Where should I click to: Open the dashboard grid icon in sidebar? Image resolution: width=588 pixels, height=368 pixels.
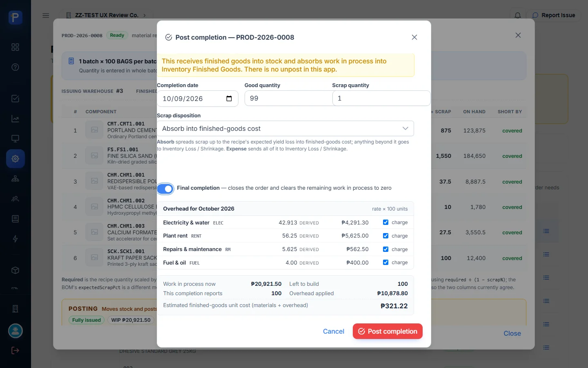(15, 47)
